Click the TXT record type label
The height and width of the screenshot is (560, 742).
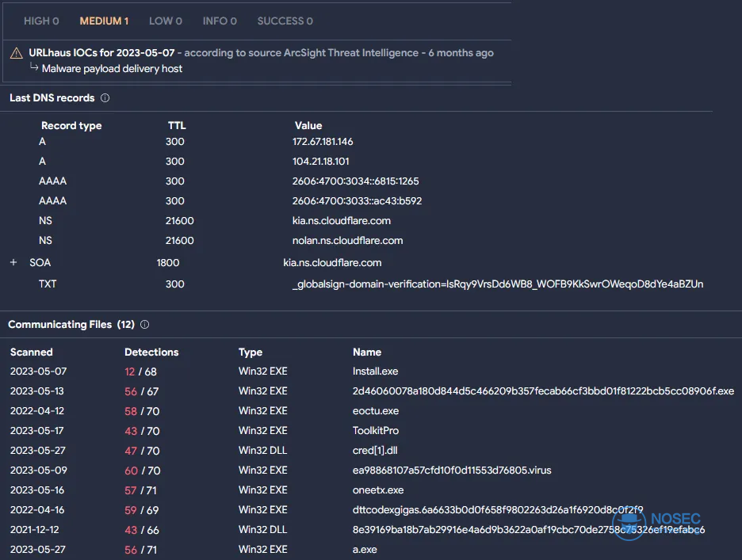(48, 284)
